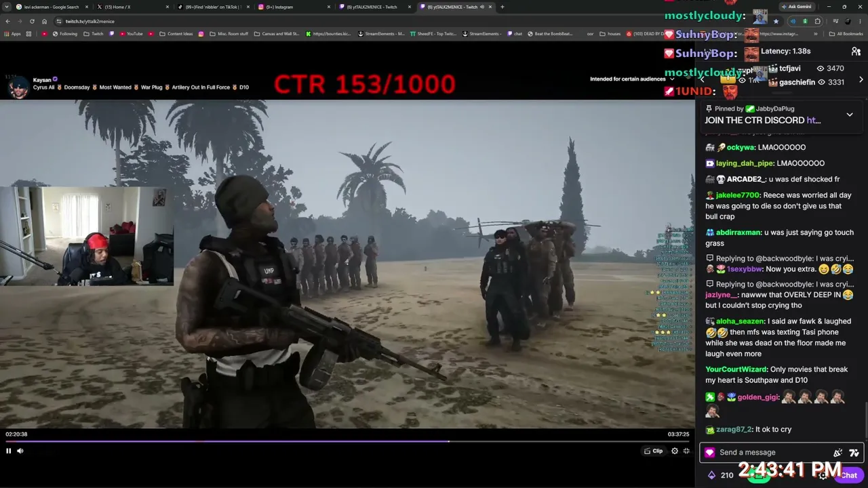The image size is (868, 488).
Task: Switch to the TikTok nibbler tab
Action: (212, 7)
